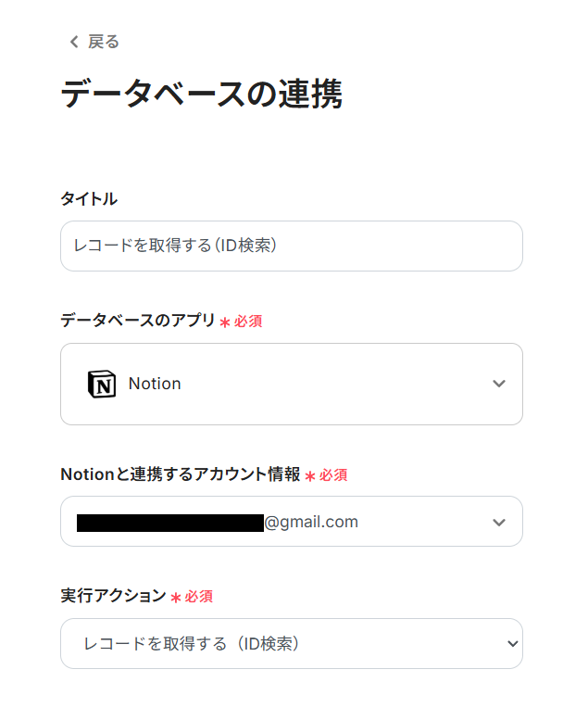588x720 pixels.
Task: Expand the Notion app dropdown chevron
Action: [x=499, y=384]
